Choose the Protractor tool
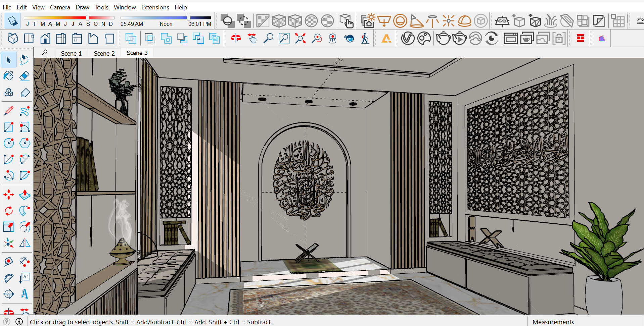The image size is (644, 326). 9,278
